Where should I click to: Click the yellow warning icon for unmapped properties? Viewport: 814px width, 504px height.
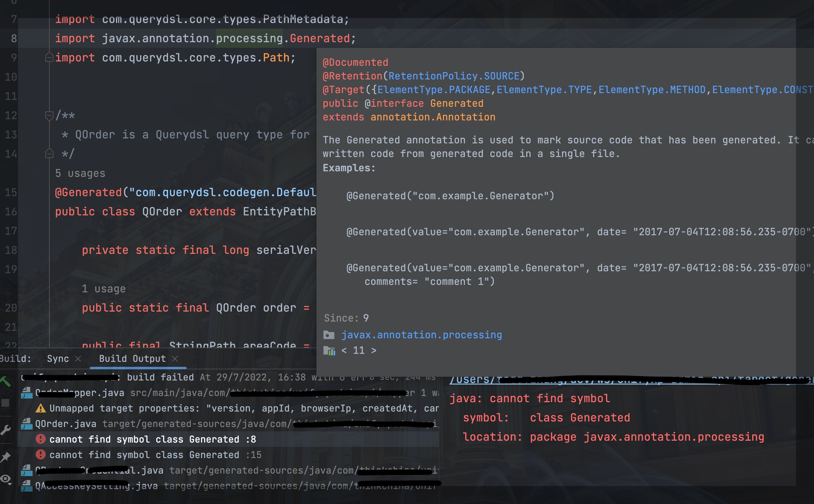[x=40, y=408]
